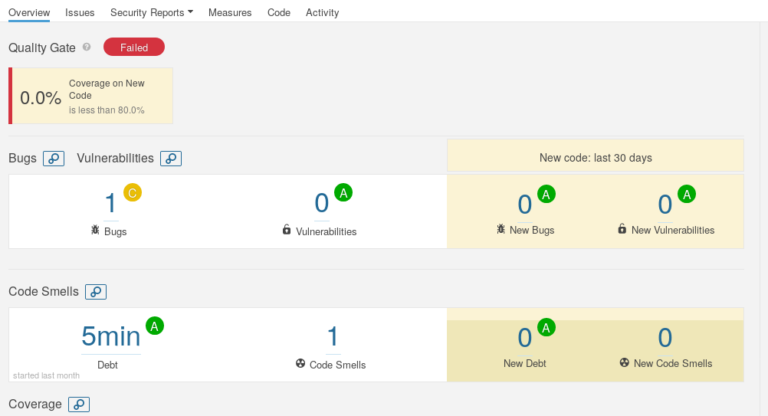Screen dimensions: 768x416
Task: Click the link icon next to Bugs
Action: click(54, 158)
